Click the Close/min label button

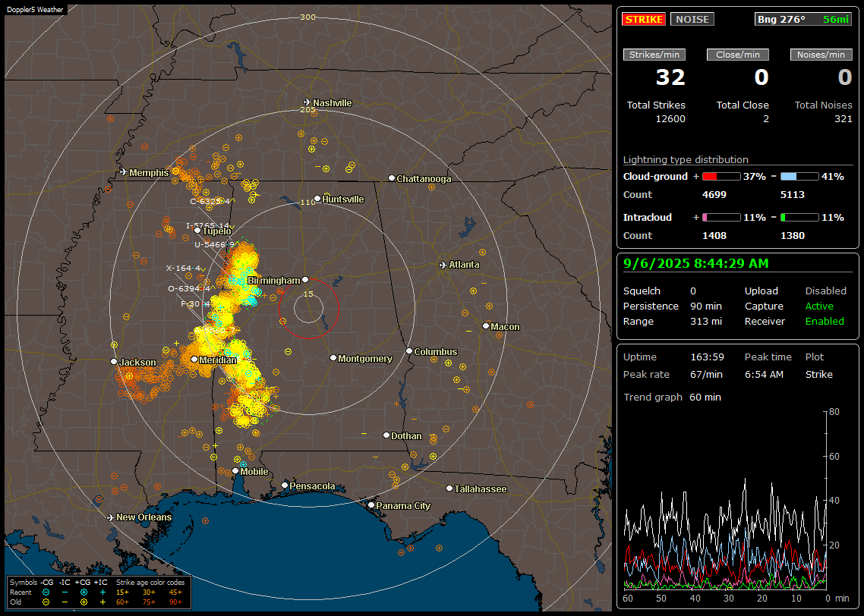tap(738, 55)
